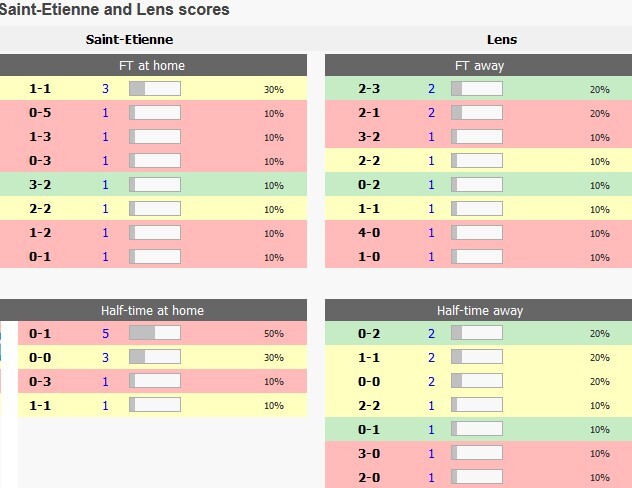Click the 50% progress bar for half-time home 0-1
Image resolution: width=632 pixels, height=488 pixels.
coord(155,333)
